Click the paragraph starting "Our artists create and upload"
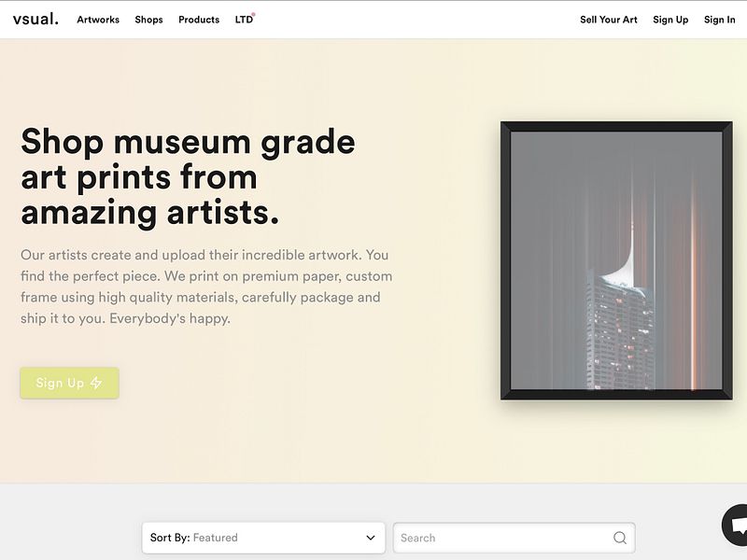Screen dimensions: 747x560 click(x=206, y=287)
